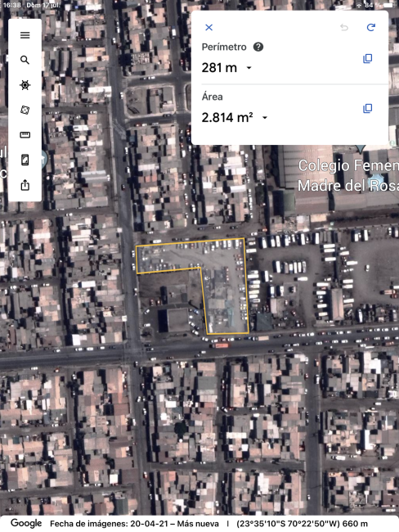Copy the perimeter value
The width and height of the screenshot is (399, 532).
point(367,59)
